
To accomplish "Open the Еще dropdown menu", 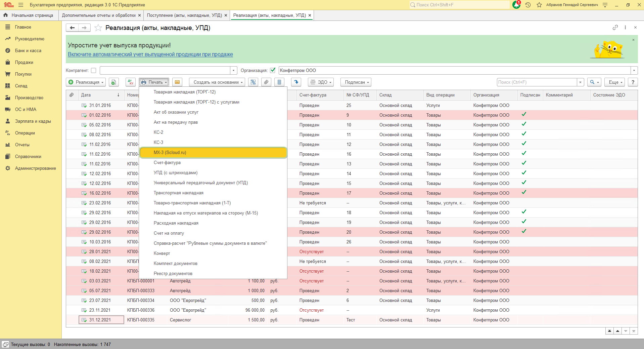I will click(615, 82).
